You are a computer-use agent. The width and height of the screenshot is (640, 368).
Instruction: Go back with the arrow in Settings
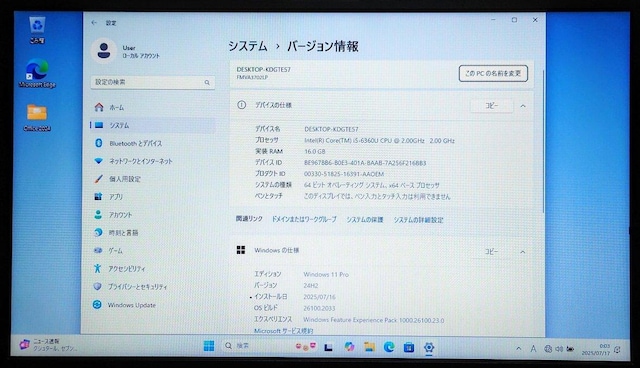pos(94,23)
